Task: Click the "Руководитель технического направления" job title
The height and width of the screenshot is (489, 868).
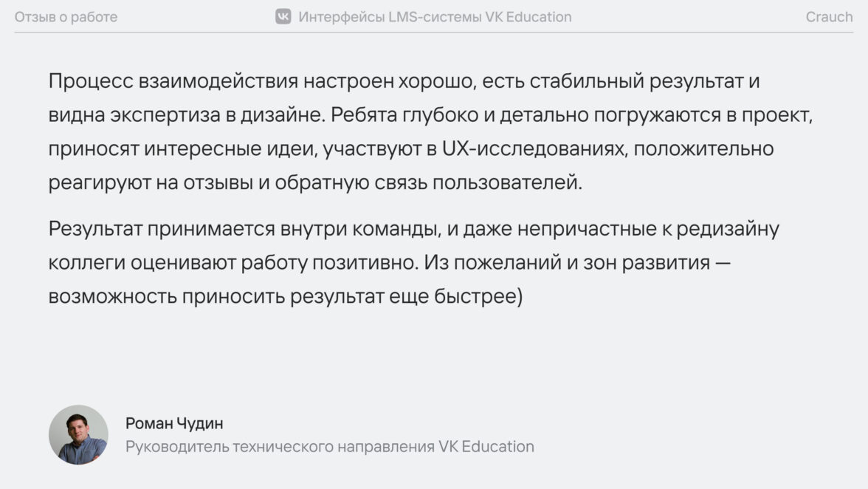Action: pyautogui.click(x=280, y=447)
